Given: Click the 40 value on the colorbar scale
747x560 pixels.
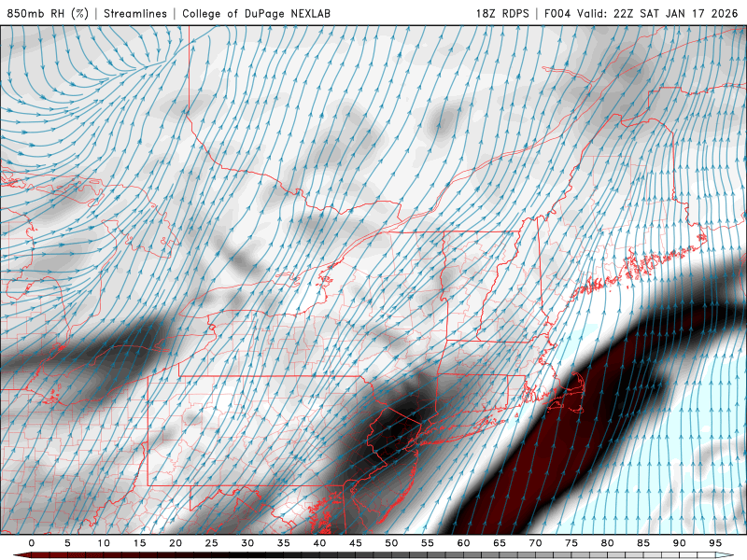Looking at the screenshot, I should [x=319, y=543].
